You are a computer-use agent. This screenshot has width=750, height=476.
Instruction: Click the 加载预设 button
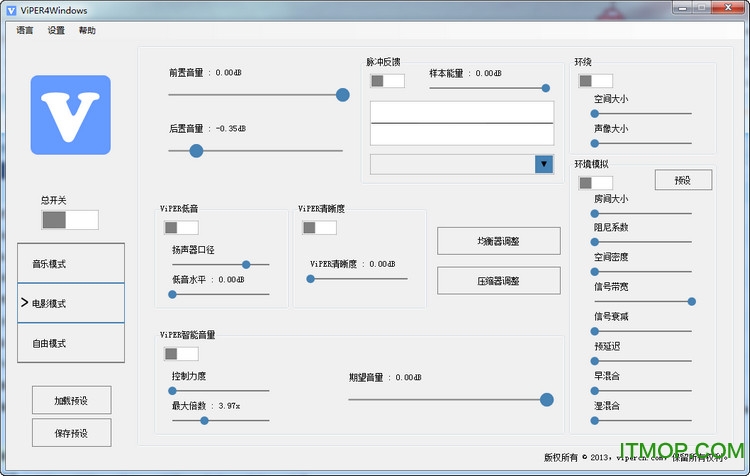click(x=71, y=400)
